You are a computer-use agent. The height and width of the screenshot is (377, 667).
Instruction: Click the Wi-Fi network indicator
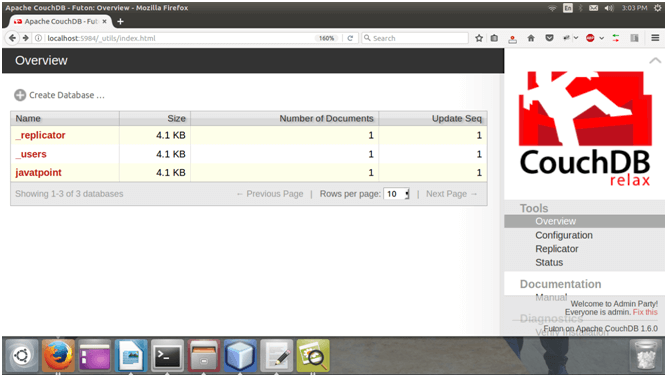coord(552,8)
